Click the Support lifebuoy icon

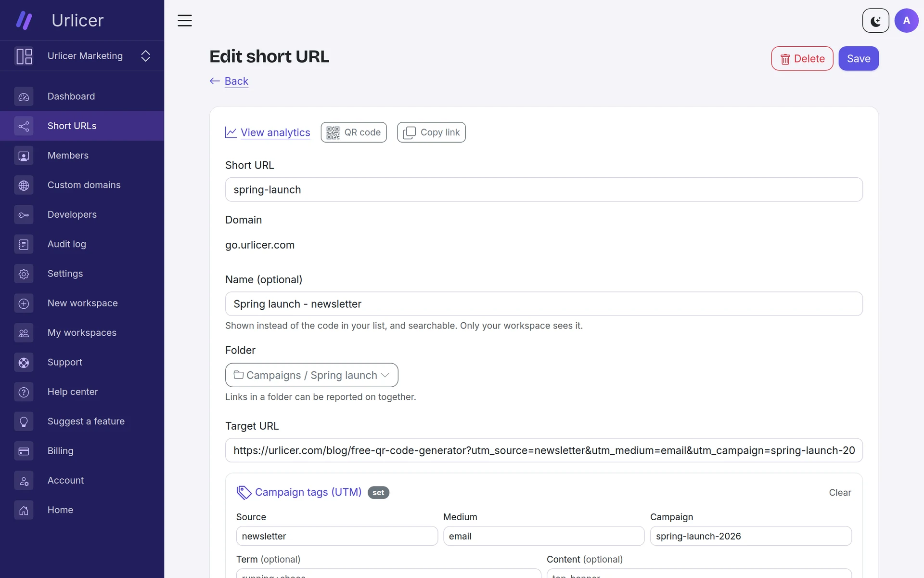24,363
